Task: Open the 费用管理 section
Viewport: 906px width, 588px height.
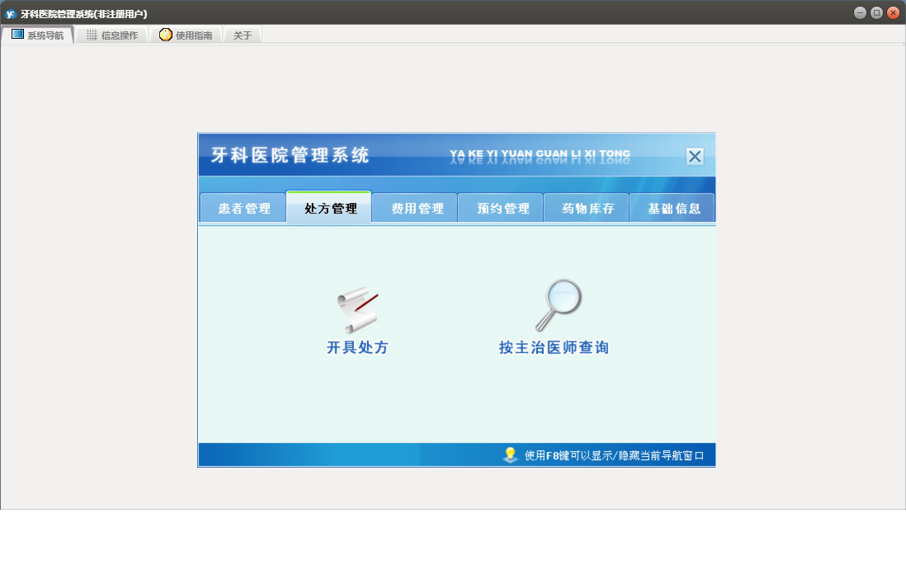Action: (417, 209)
